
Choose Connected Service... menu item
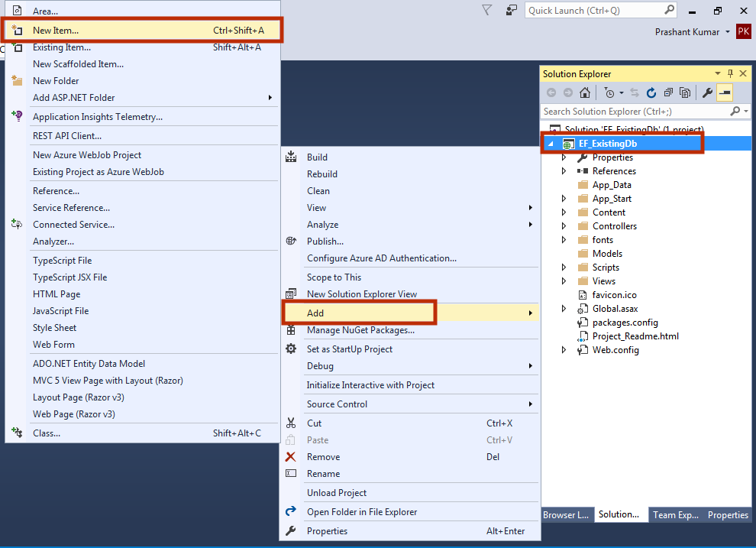tap(143, 225)
